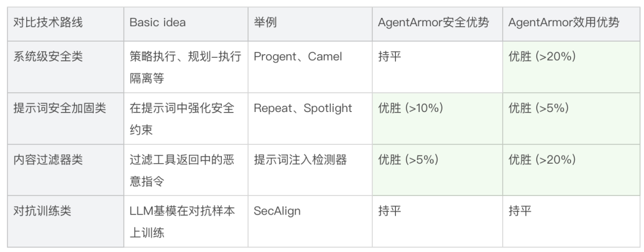The image size is (644, 252).
Task: Click the "LLM基模在对抗样本上训练" cell
Action: (182, 221)
